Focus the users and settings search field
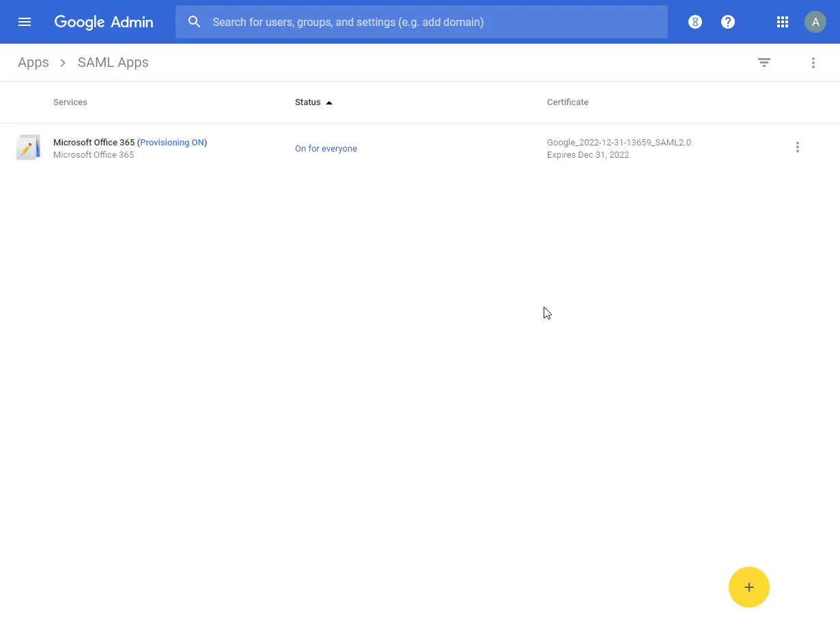 [421, 22]
